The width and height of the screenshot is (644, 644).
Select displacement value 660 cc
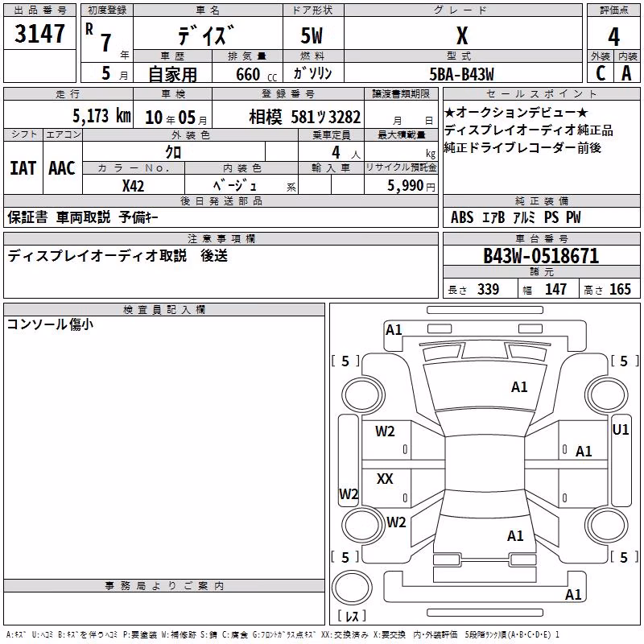coord(256,75)
